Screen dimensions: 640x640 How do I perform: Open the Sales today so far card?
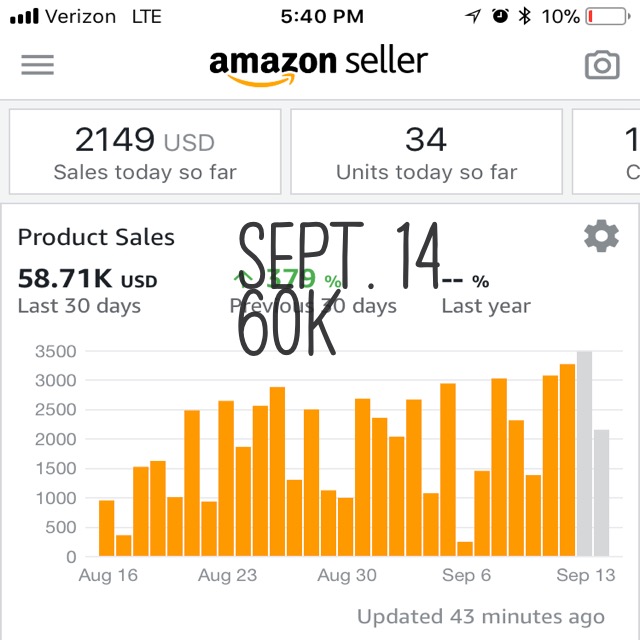[x=145, y=151]
